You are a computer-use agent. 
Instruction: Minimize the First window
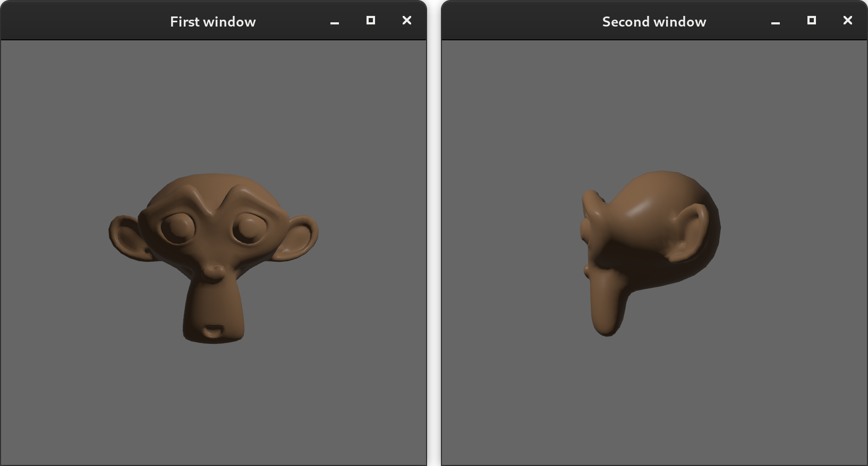pyautogui.click(x=335, y=21)
